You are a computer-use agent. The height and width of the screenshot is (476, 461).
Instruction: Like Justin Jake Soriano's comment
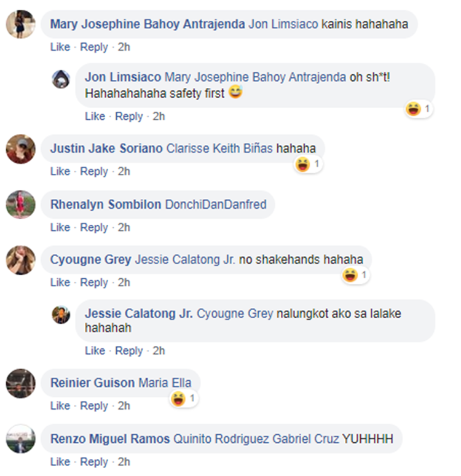60,171
